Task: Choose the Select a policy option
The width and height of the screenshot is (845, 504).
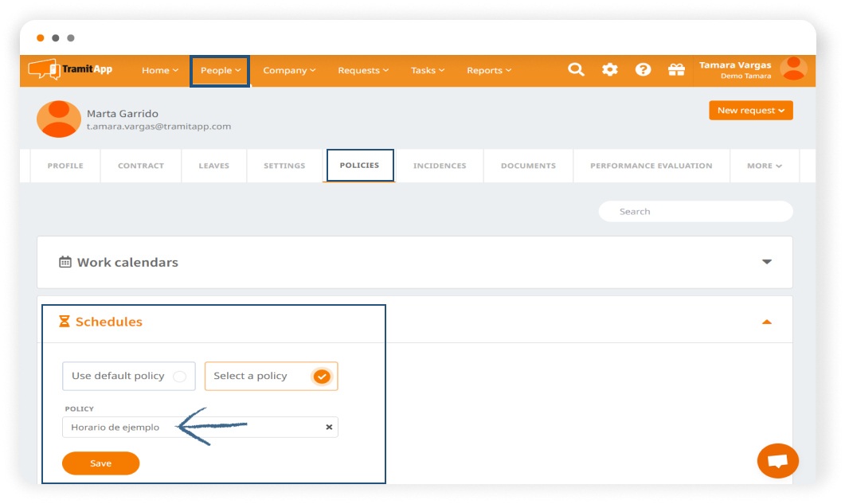Action: [271, 376]
